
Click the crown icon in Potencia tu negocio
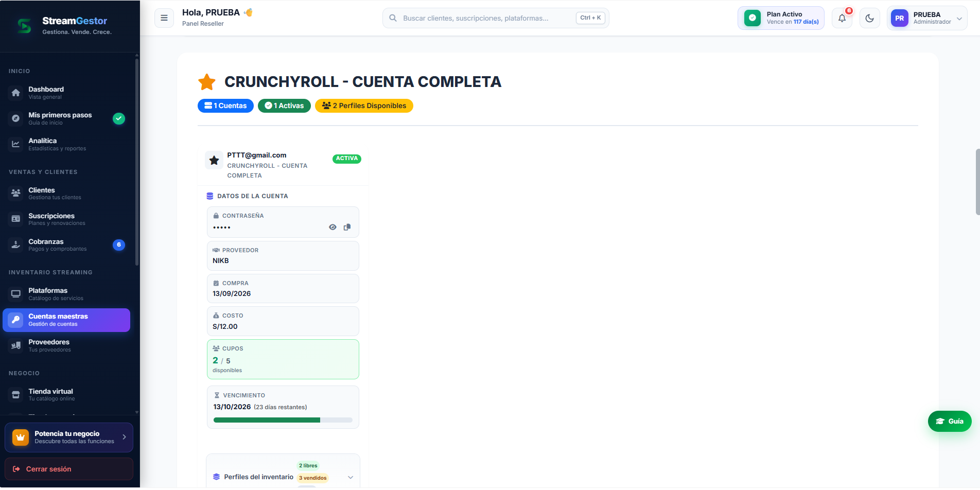pos(21,437)
